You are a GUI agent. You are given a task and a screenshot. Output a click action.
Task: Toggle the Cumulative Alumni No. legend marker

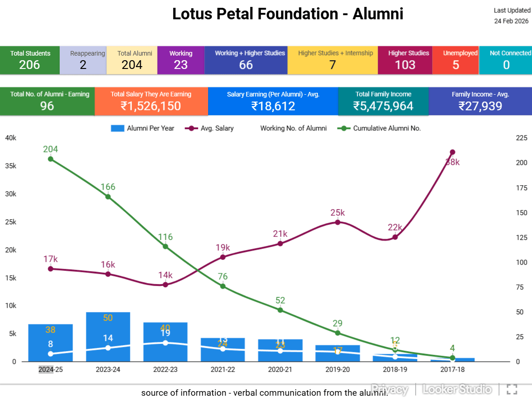coord(344,128)
